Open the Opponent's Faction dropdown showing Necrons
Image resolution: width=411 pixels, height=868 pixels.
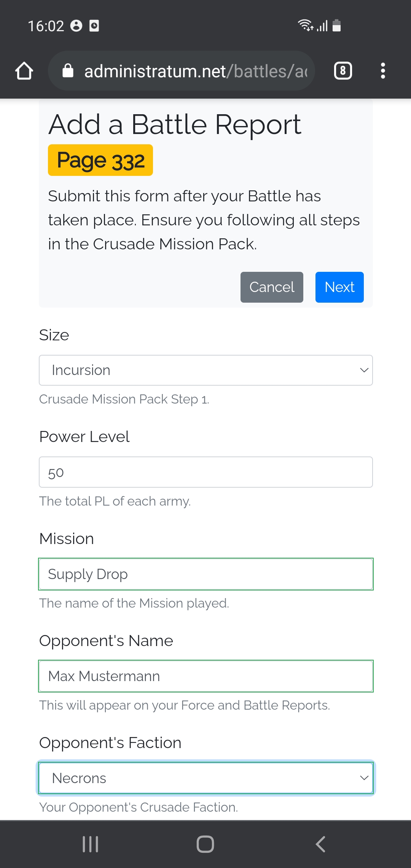pos(205,778)
